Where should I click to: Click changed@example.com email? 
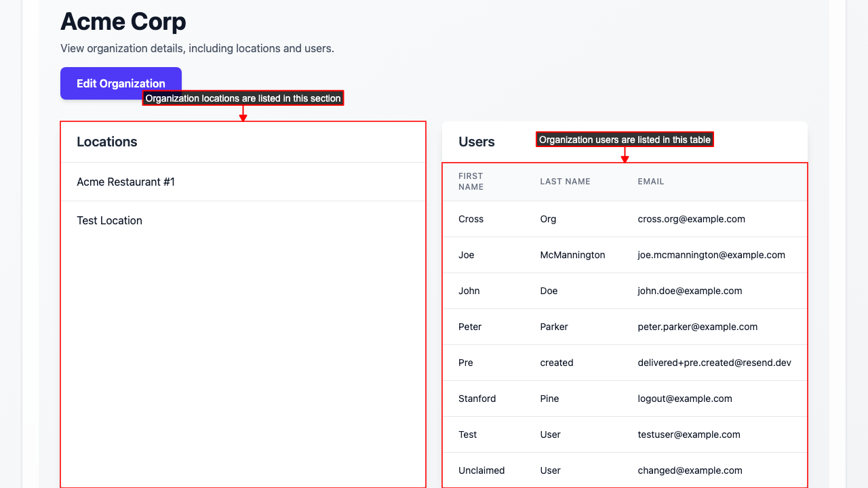coord(690,470)
